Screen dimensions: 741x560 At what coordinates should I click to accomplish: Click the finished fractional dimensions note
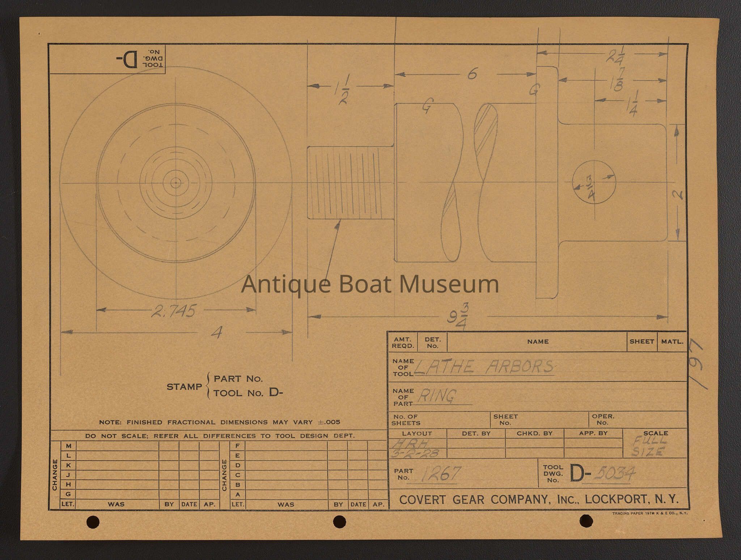220,422
